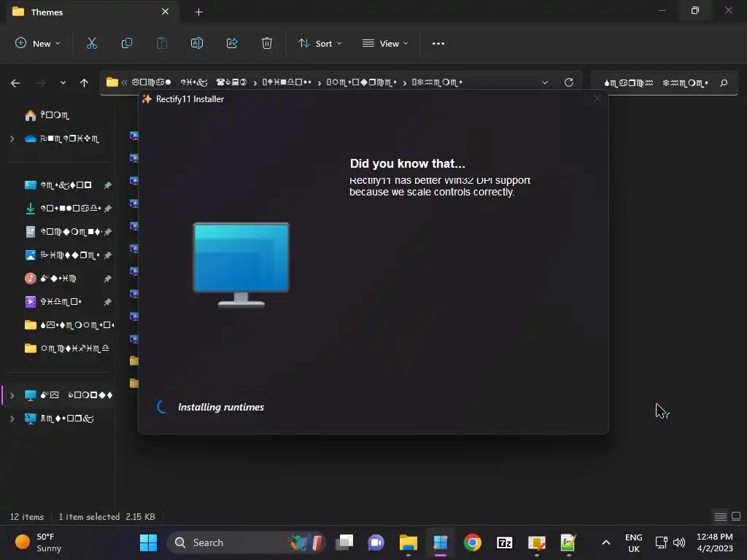Click the monitor illustration in installer
The width and height of the screenshot is (747, 560).
pyautogui.click(x=241, y=265)
